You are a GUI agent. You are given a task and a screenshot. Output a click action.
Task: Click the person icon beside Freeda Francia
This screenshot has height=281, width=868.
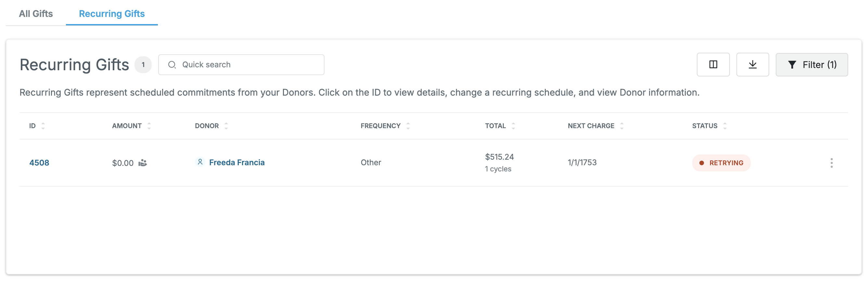[200, 162]
